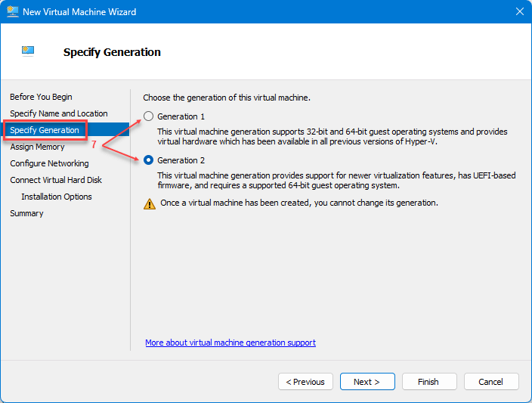The width and height of the screenshot is (532, 403).
Task: Click the Finish button
Action: coord(429,382)
